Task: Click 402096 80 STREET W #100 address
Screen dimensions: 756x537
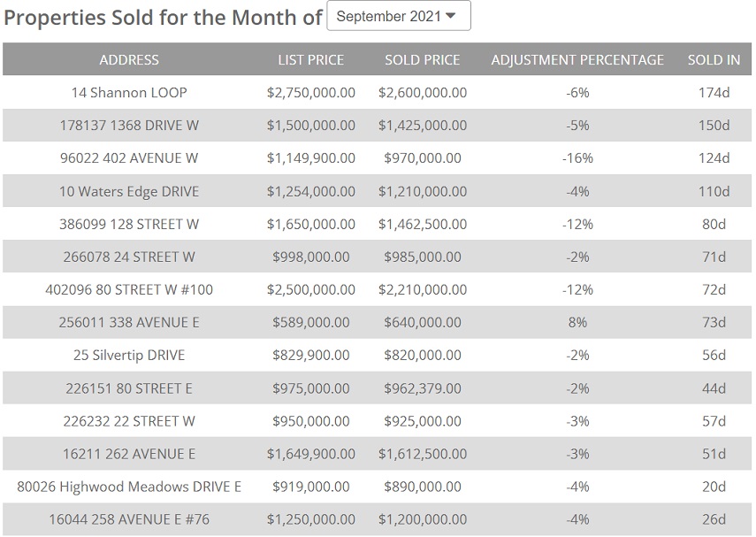Action: [x=129, y=289]
